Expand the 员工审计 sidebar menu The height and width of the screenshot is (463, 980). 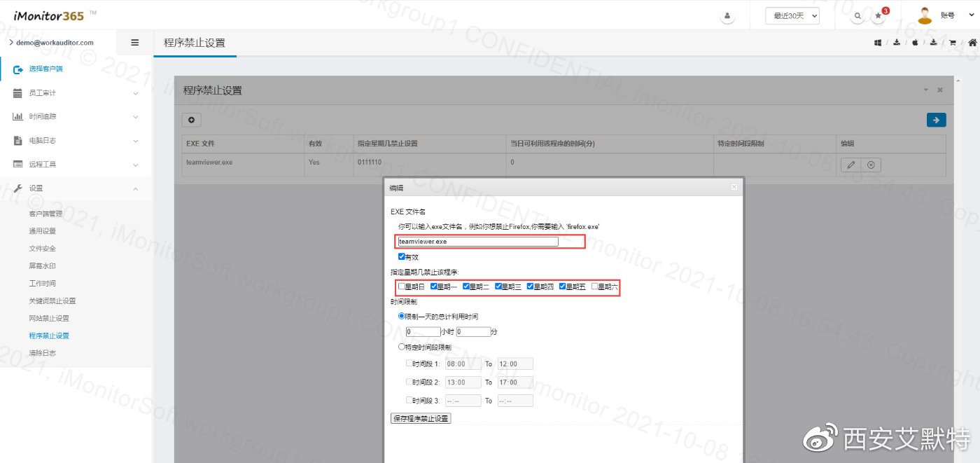point(76,93)
